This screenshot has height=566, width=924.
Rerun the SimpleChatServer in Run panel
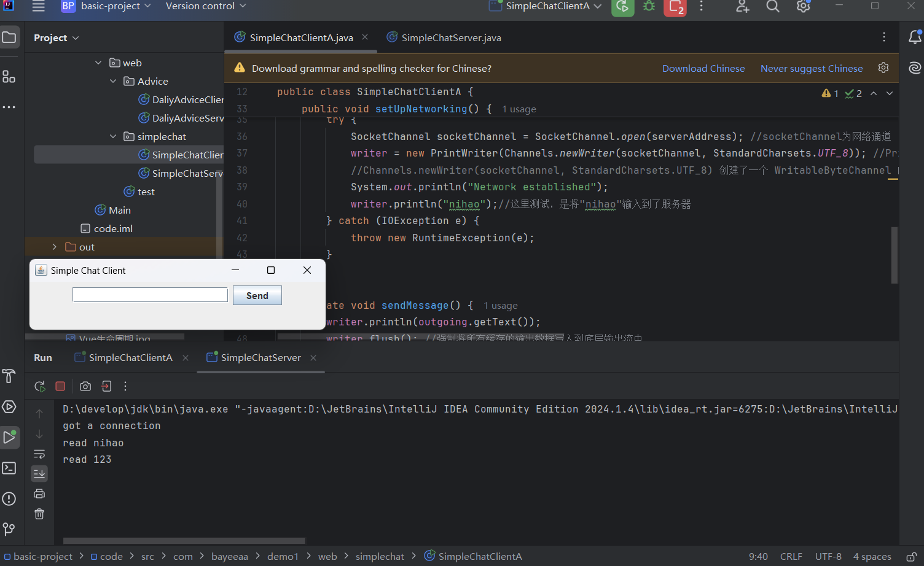point(40,386)
